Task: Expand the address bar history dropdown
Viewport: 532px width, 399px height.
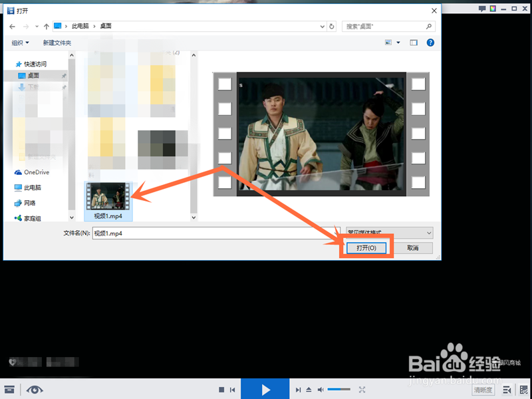Action: click(322, 27)
